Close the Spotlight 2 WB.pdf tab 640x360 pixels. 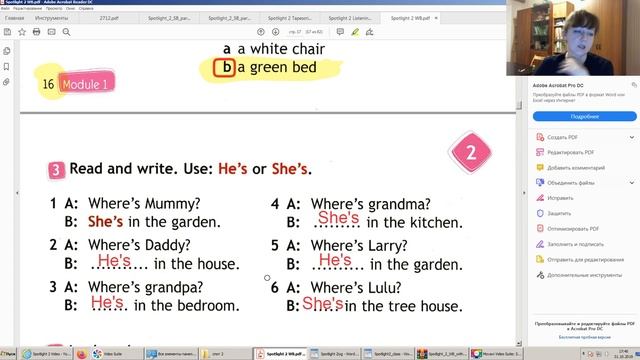pos(436,18)
